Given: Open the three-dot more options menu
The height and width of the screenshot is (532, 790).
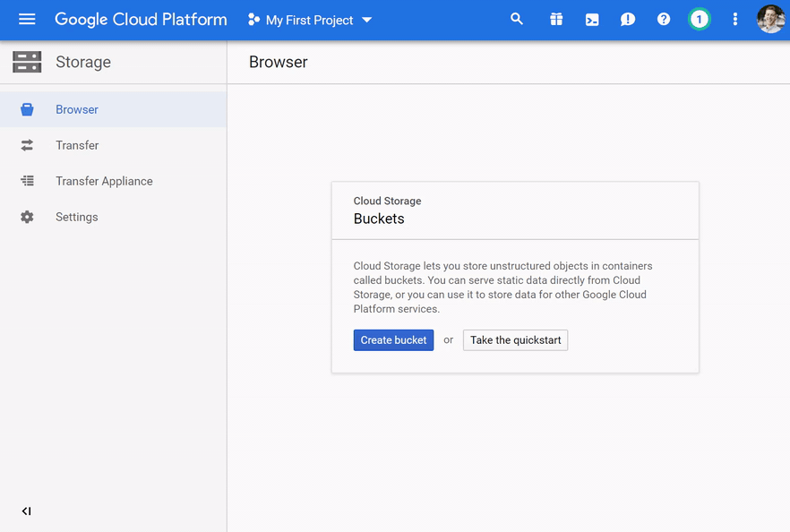Looking at the screenshot, I should click(x=735, y=20).
